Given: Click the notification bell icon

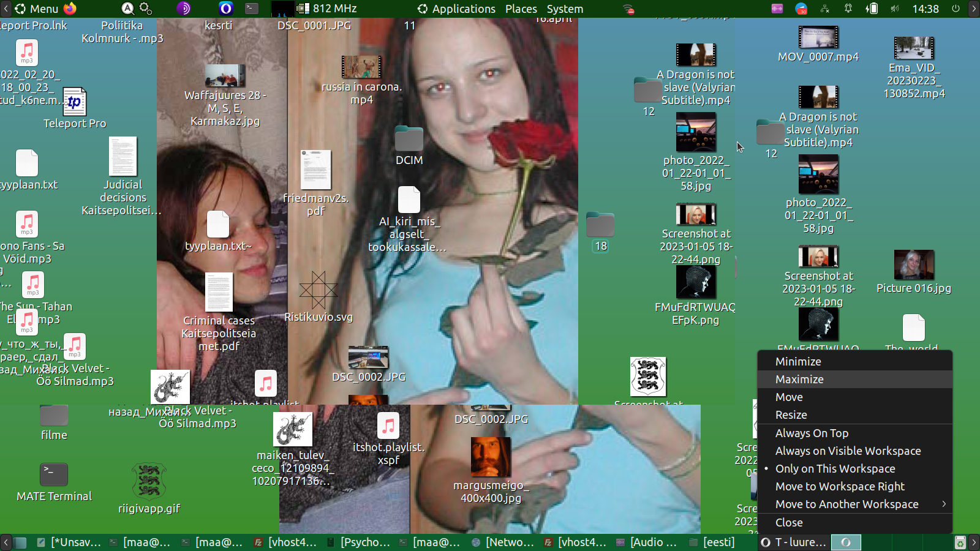Looking at the screenshot, I should click(x=848, y=9).
